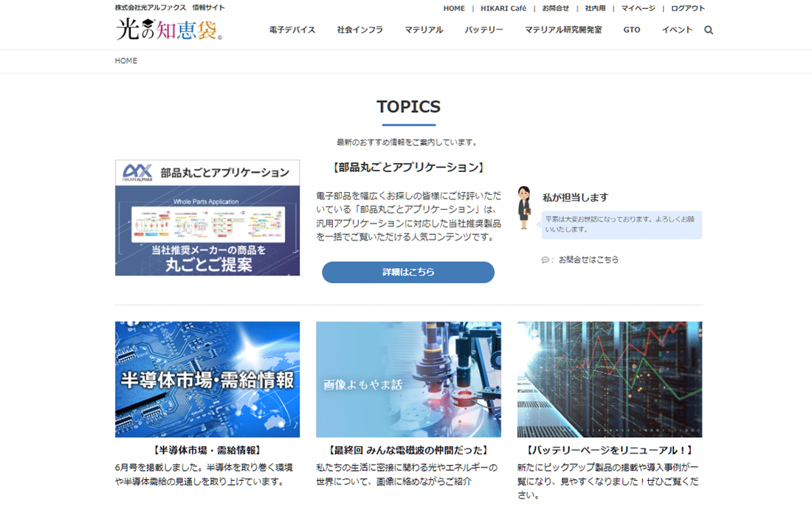The height and width of the screenshot is (511, 812).
Task: Click TOPICS heading
Action: point(409,106)
